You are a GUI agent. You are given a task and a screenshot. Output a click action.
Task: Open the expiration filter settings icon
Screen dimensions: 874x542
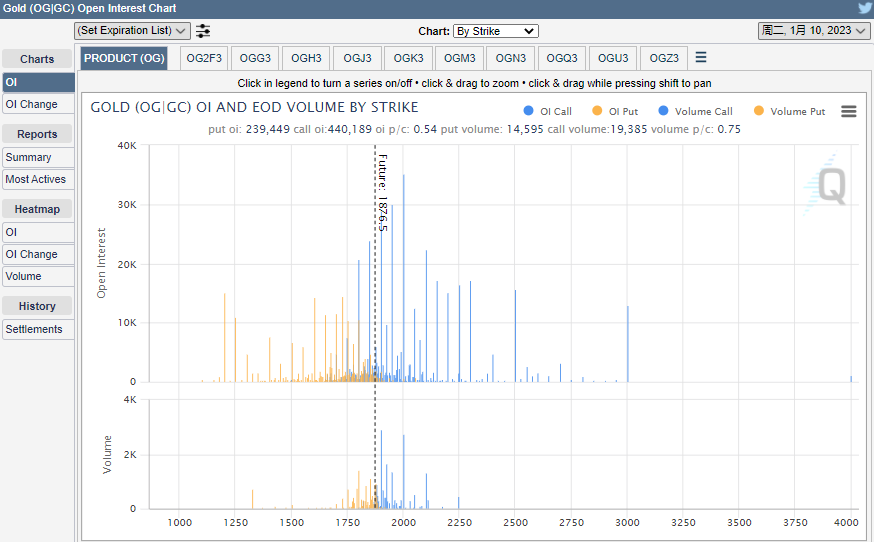[203, 31]
